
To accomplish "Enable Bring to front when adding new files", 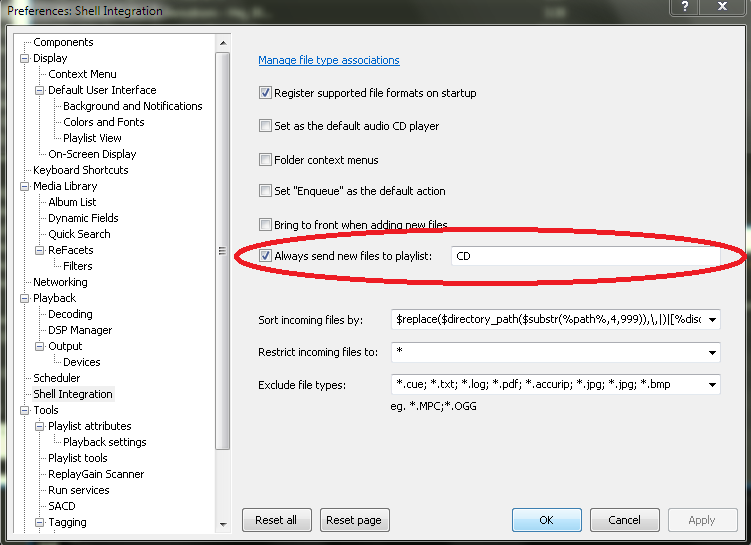I will pos(265,224).
